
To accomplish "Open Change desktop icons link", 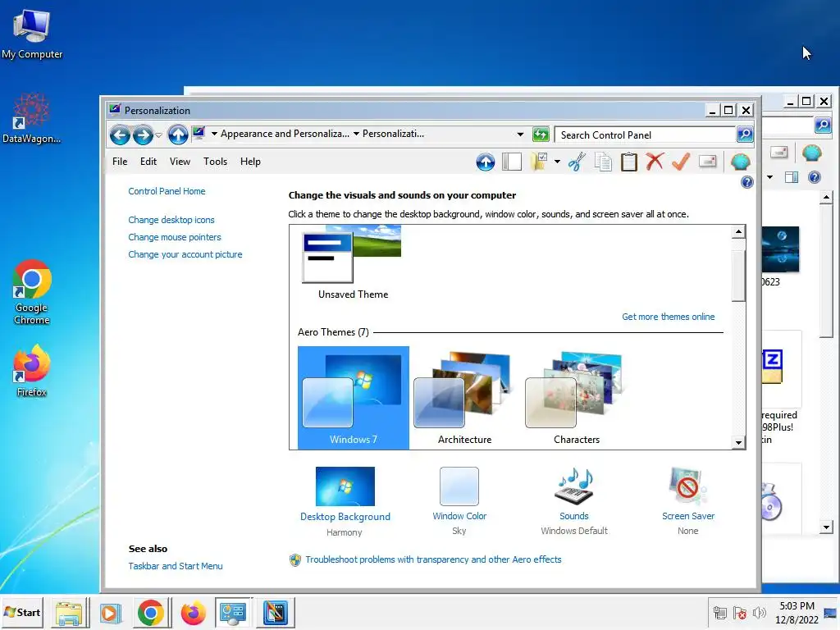I will 171,220.
